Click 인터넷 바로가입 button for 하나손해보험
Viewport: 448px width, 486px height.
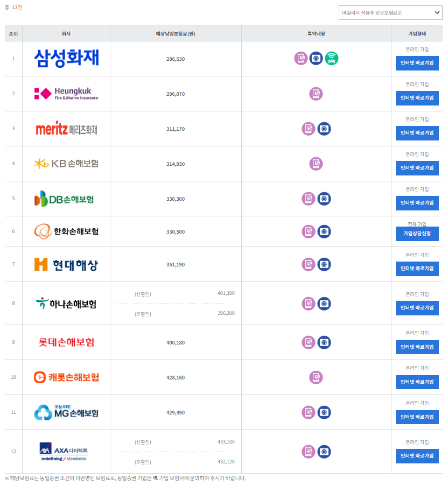click(417, 308)
